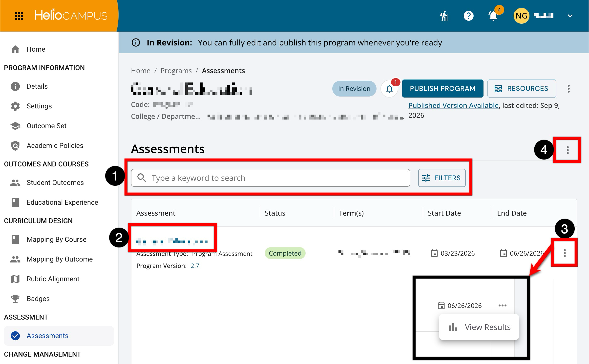Viewport: 589px width, 364px height.
Task: Open Student Outcomes page
Action: 55,182
